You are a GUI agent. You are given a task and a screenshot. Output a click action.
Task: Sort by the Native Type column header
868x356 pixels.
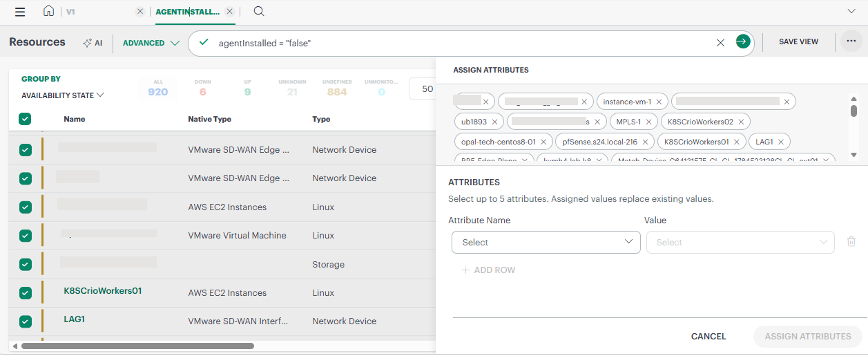(x=210, y=119)
